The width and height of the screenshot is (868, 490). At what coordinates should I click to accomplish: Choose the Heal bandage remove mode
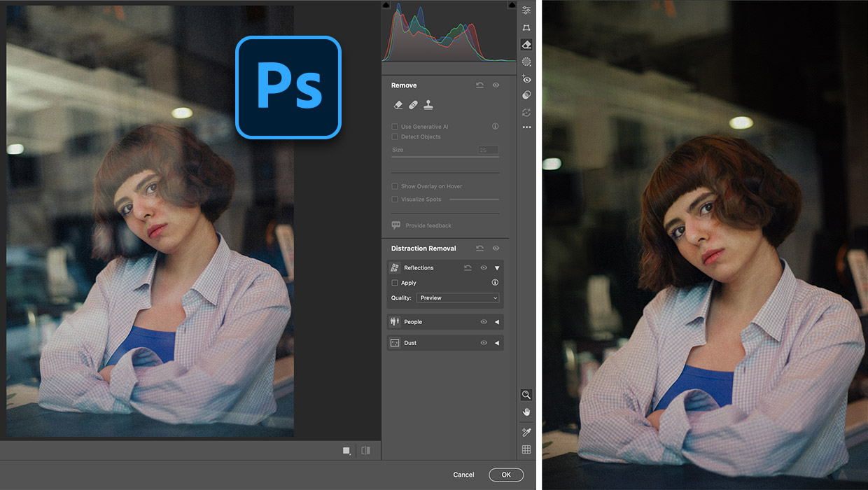coord(413,105)
